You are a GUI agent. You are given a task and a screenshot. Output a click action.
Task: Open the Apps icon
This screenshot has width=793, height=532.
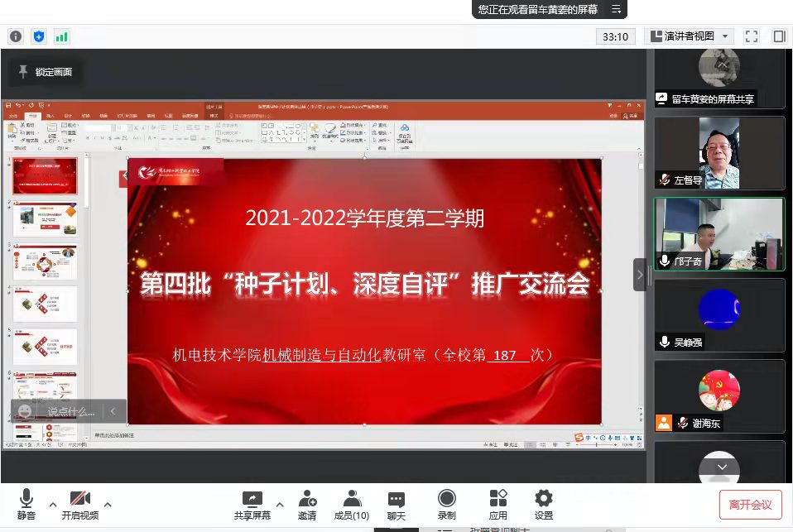tap(498, 505)
